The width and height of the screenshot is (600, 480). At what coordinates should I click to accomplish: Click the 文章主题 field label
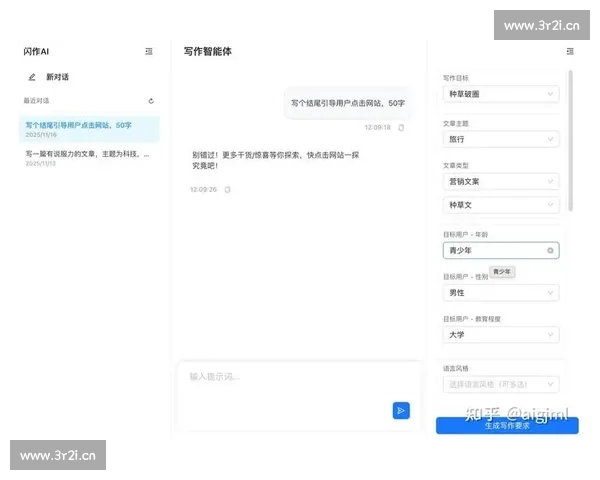pyautogui.click(x=456, y=124)
